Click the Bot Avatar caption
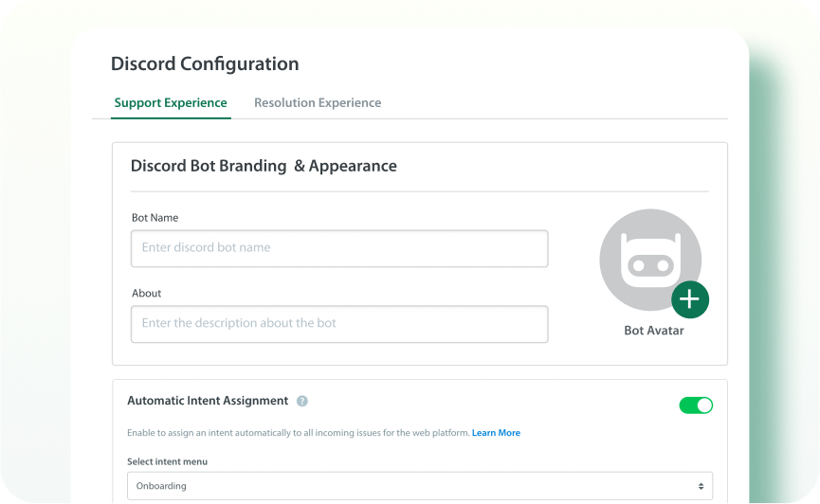820x504 pixels. (x=653, y=331)
